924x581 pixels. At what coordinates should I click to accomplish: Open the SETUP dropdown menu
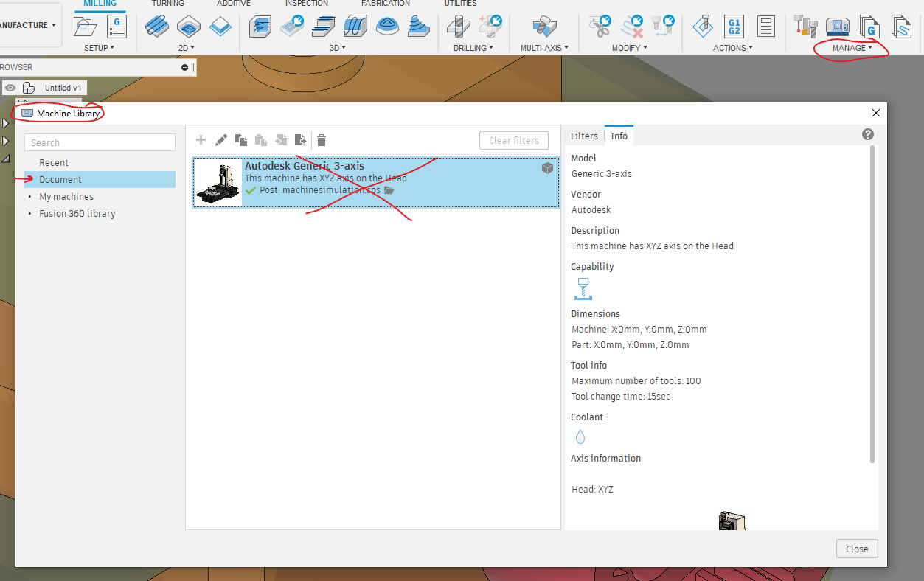(x=99, y=48)
